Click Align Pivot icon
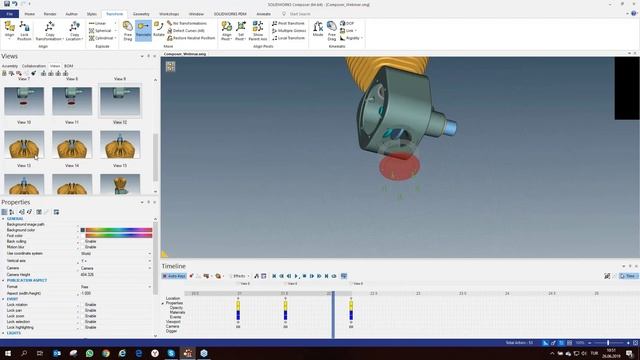The height and width of the screenshot is (360, 640). click(x=227, y=31)
